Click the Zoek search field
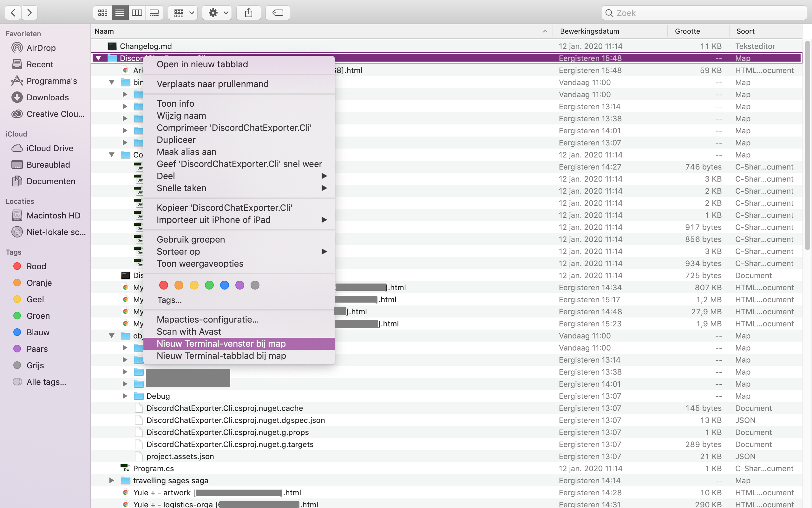This screenshot has height=508, width=812. click(704, 13)
